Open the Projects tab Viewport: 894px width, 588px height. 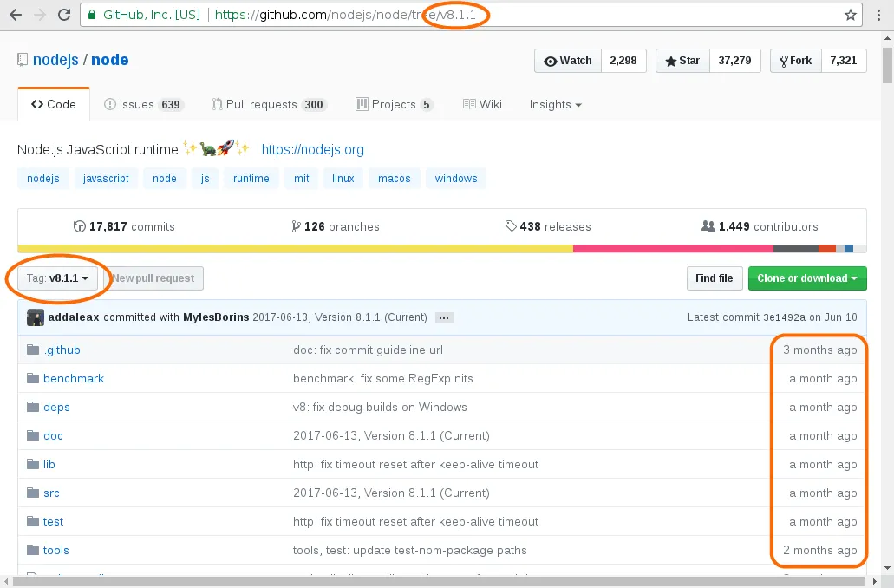coord(395,104)
